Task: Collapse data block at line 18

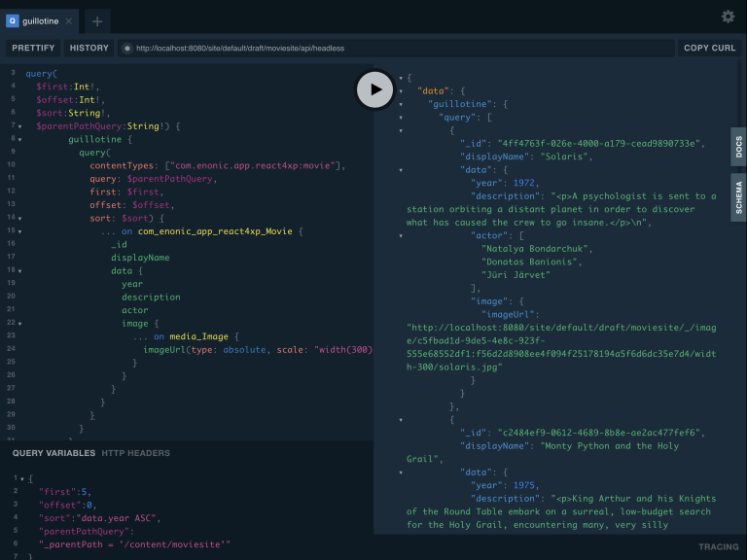Action: tap(20, 271)
